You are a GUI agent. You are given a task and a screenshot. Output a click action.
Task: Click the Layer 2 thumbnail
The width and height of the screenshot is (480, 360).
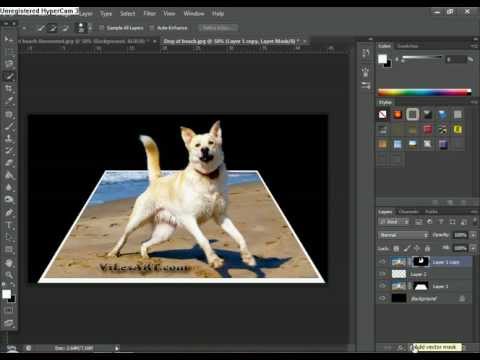[399, 274]
